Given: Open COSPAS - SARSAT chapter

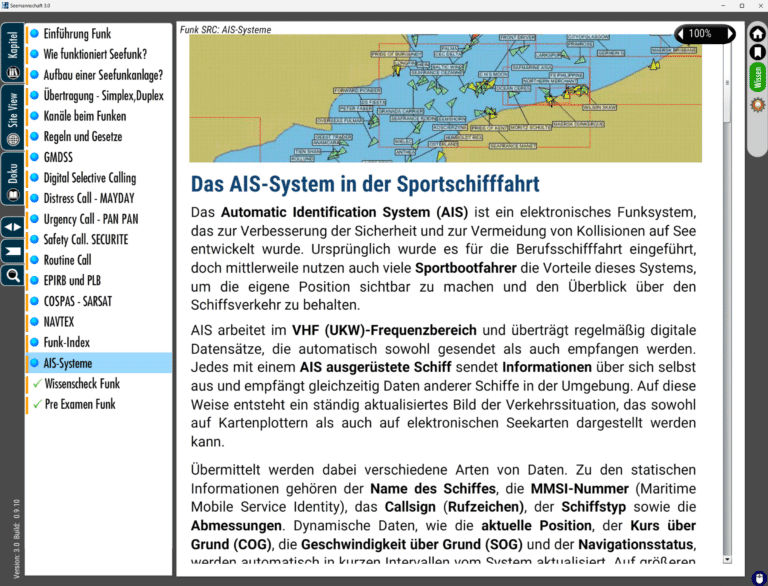Looking at the screenshot, I should click(98, 301).
